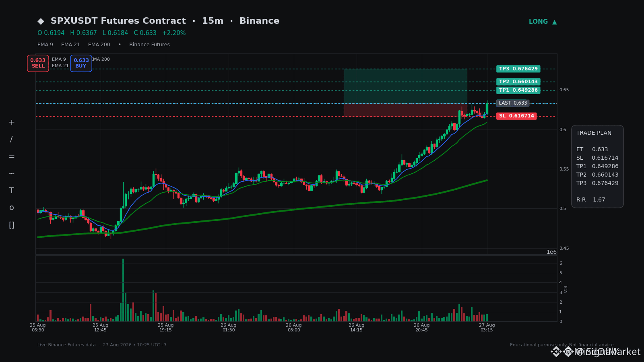Click the 26 Aug 01:30 time axis label

(229, 327)
